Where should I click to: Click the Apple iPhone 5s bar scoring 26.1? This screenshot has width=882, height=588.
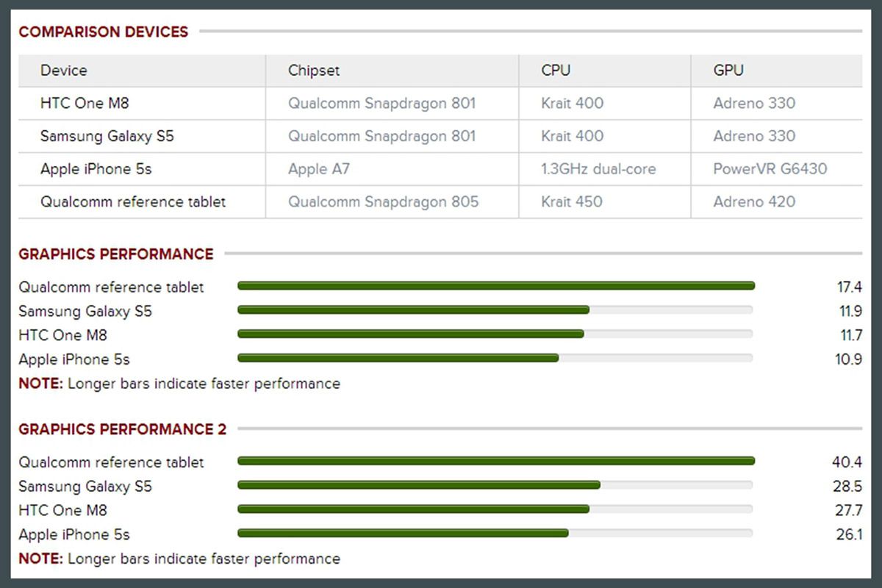403,533
